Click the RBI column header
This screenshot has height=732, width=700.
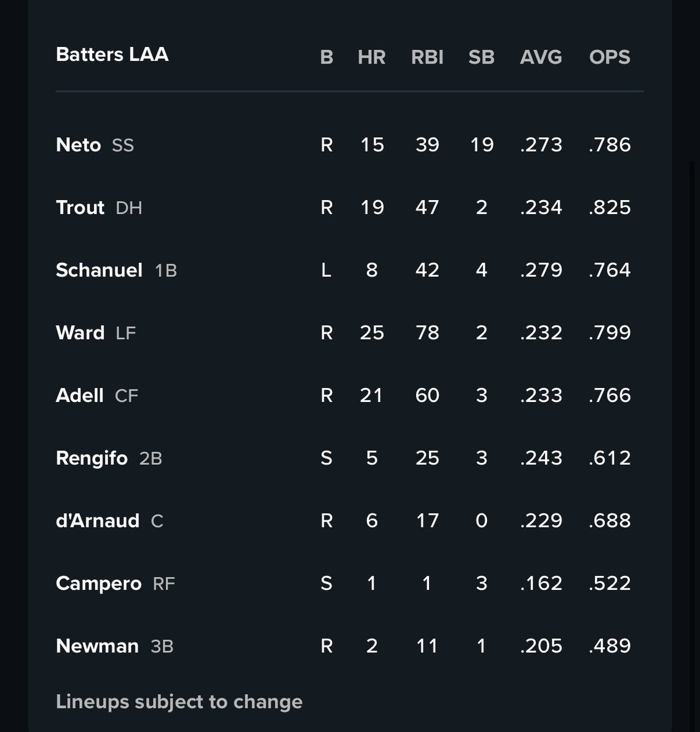(427, 57)
